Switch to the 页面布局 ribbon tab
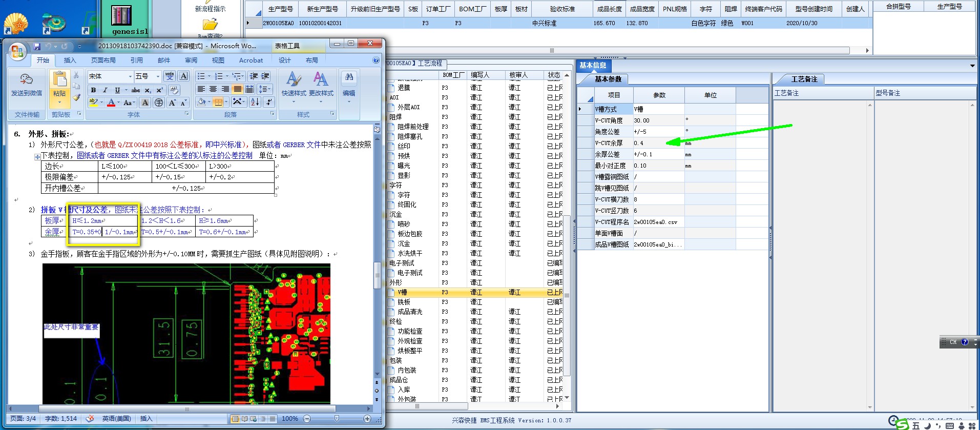Screen dimensions: 980x430 pyautogui.click(x=103, y=60)
